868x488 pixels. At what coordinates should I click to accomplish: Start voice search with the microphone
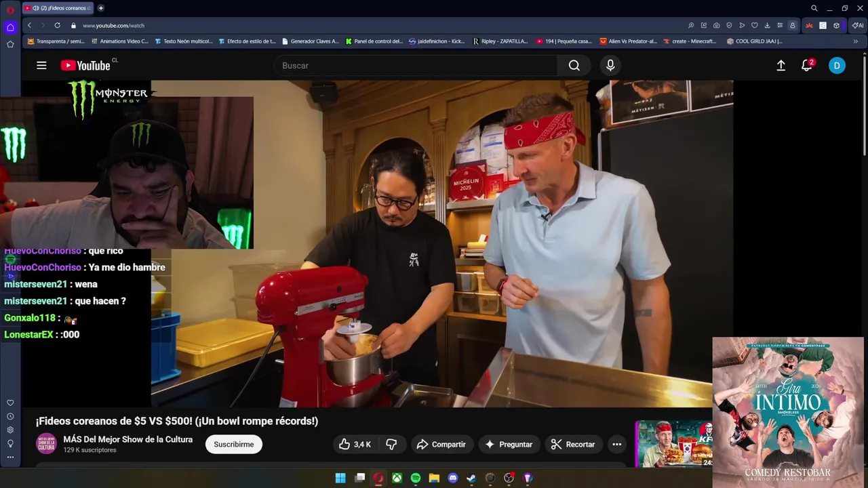click(x=610, y=65)
